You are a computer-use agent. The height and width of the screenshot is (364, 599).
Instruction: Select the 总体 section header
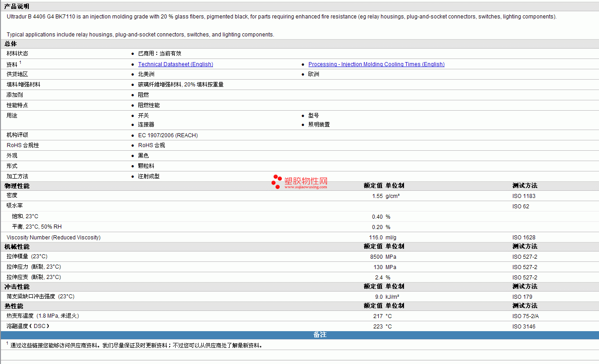11,44
